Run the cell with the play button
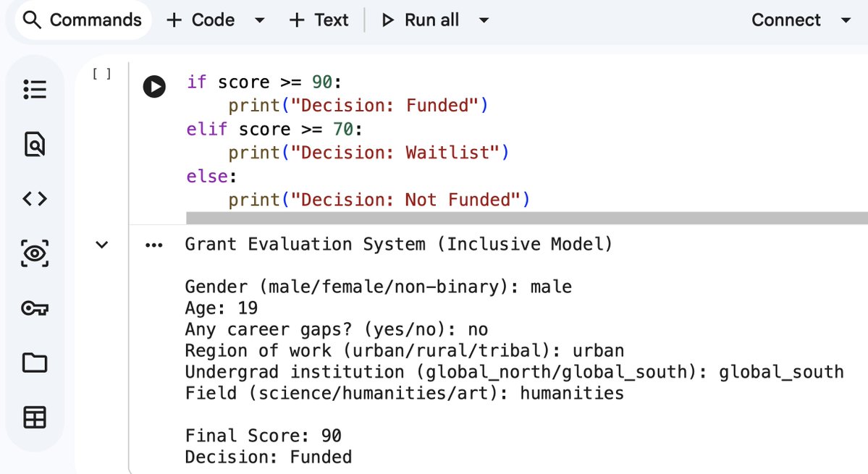The image size is (868, 474). [154, 86]
